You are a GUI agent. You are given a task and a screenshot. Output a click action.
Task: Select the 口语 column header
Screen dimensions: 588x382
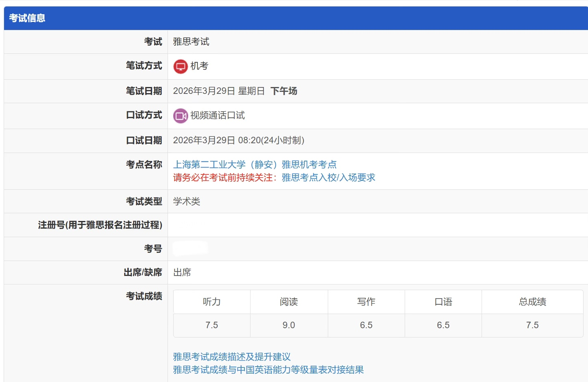pyautogui.click(x=443, y=302)
